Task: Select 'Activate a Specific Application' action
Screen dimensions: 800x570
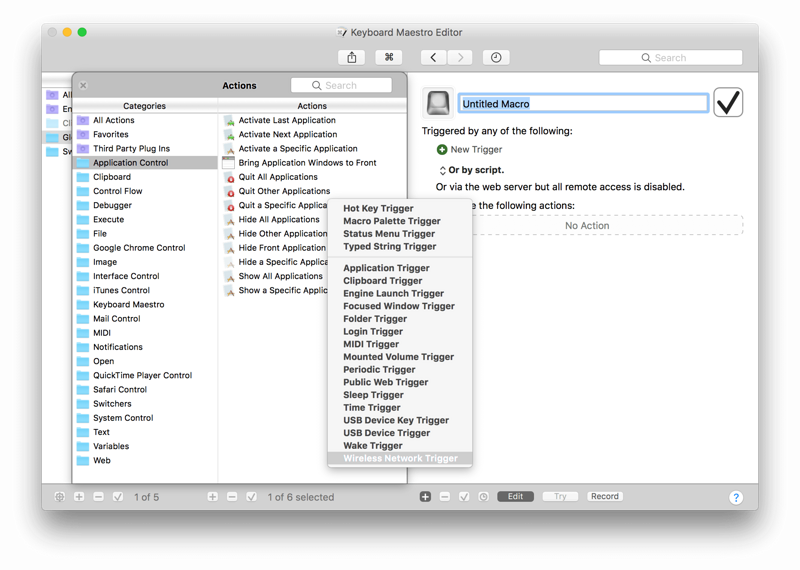Action: 313,149
